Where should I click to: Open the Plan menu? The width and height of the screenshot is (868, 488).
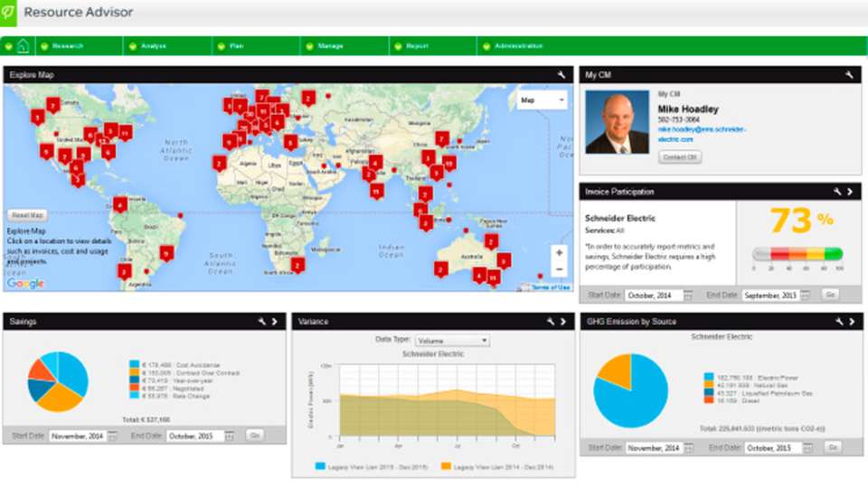(x=236, y=46)
